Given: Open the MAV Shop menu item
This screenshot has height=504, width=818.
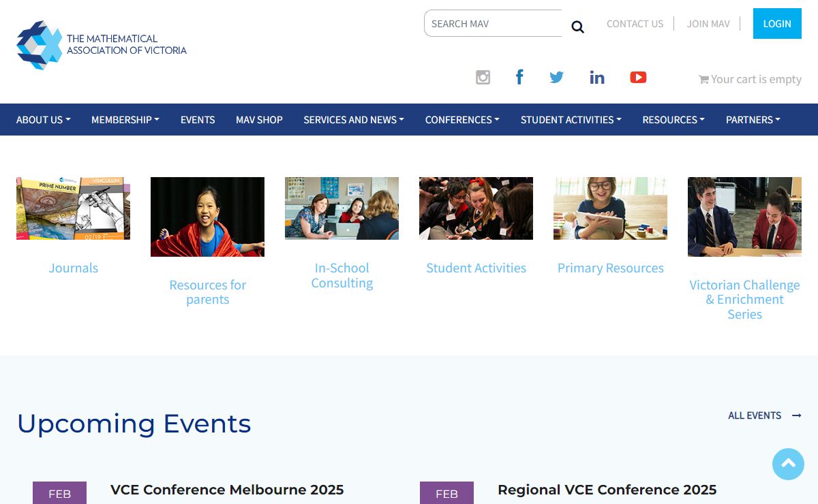Looking at the screenshot, I should tap(259, 120).
